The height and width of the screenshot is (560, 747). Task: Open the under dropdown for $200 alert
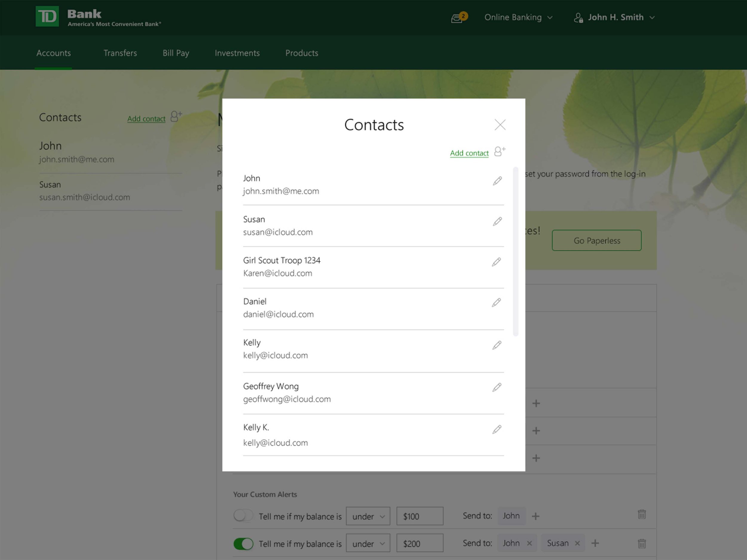click(x=368, y=543)
